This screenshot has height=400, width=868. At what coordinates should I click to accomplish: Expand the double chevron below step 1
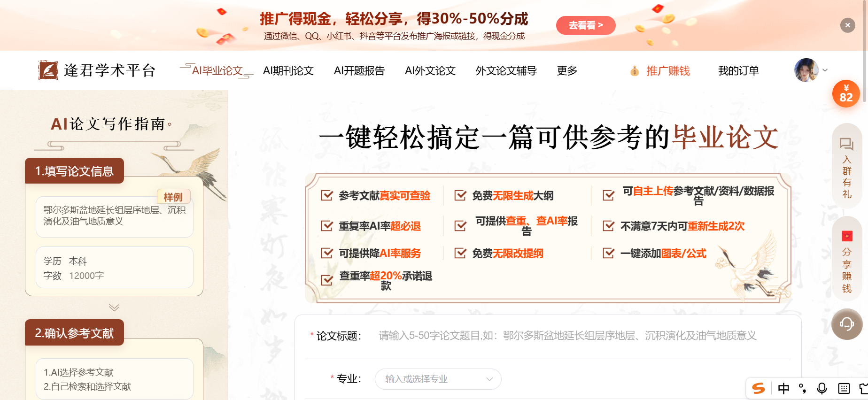pos(114,308)
